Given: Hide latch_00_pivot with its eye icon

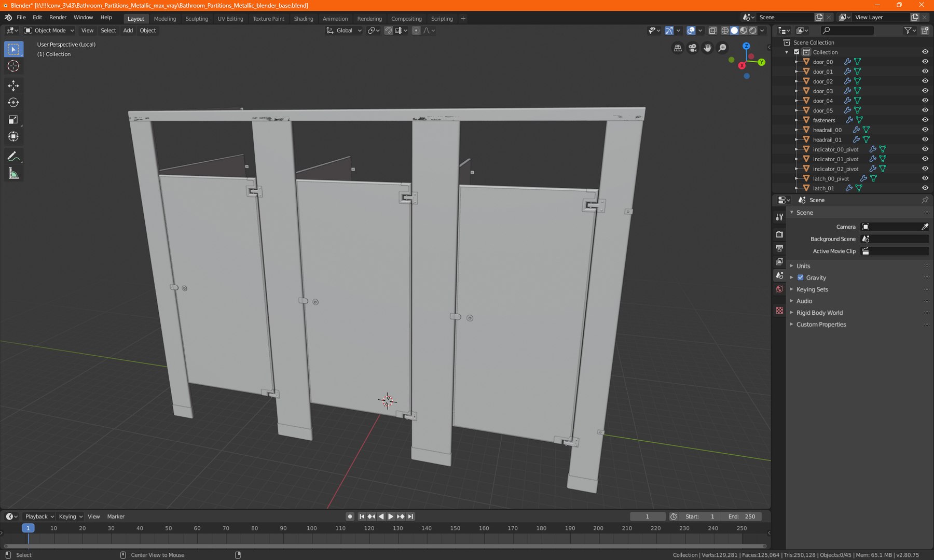Looking at the screenshot, I should tap(925, 178).
